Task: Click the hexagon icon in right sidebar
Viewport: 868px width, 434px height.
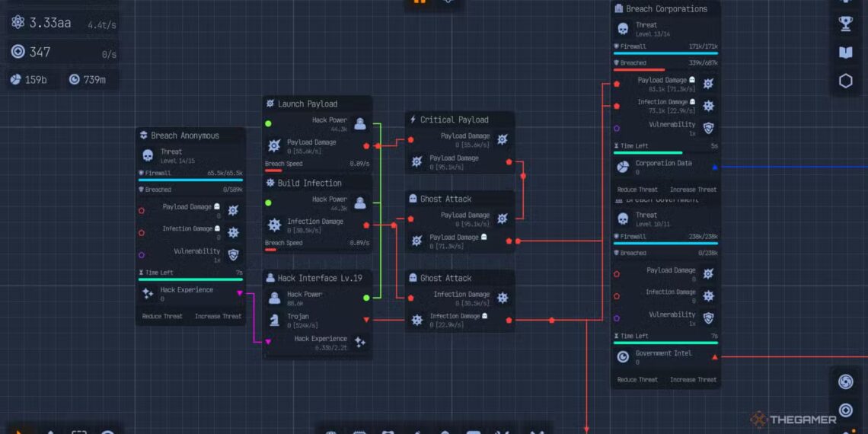Action: 845,81
